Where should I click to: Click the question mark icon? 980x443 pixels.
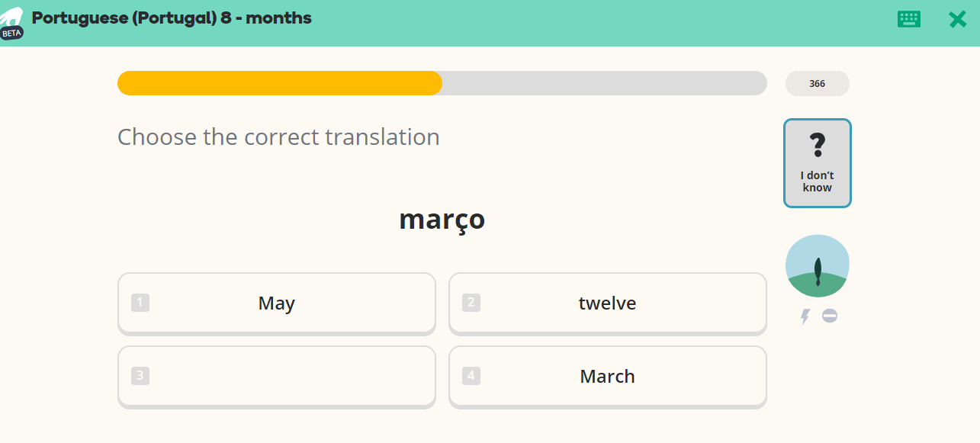click(817, 145)
